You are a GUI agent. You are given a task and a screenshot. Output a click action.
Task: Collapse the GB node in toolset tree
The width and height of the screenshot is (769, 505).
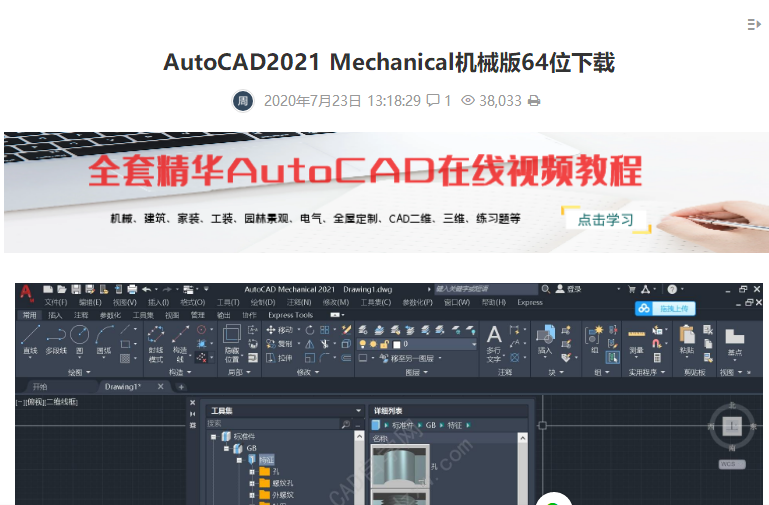[x=227, y=449]
